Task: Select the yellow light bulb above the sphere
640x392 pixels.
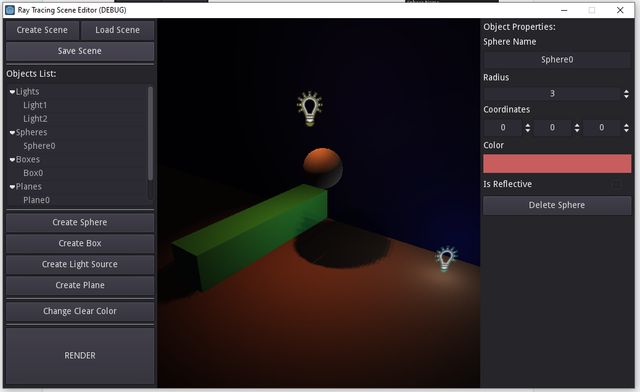Action: point(310,108)
